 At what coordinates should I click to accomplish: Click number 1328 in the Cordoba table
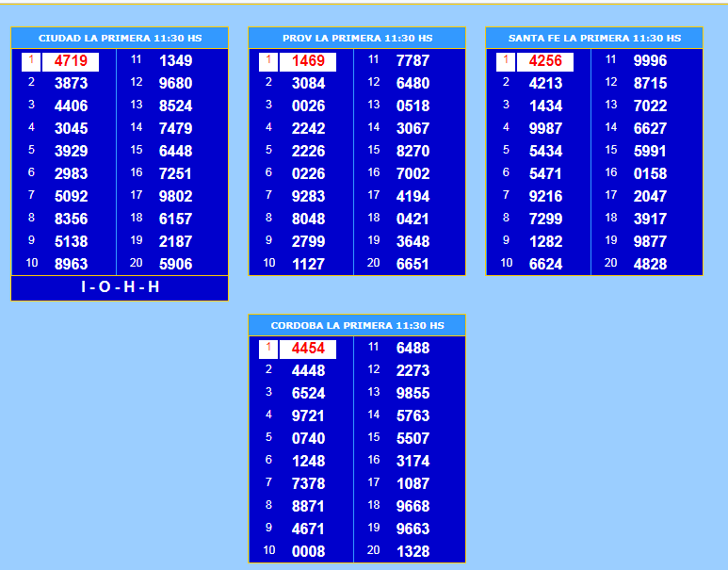point(413,552)
